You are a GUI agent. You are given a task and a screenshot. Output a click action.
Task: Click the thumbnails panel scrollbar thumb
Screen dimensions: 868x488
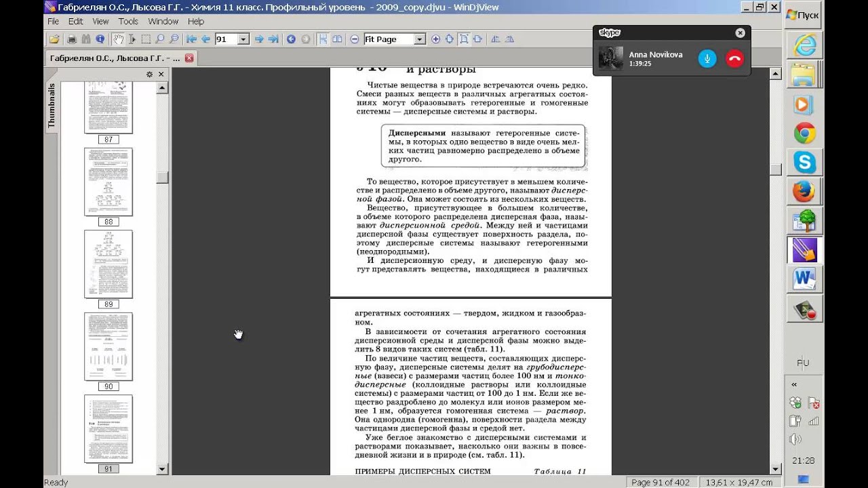pos(162,178)
